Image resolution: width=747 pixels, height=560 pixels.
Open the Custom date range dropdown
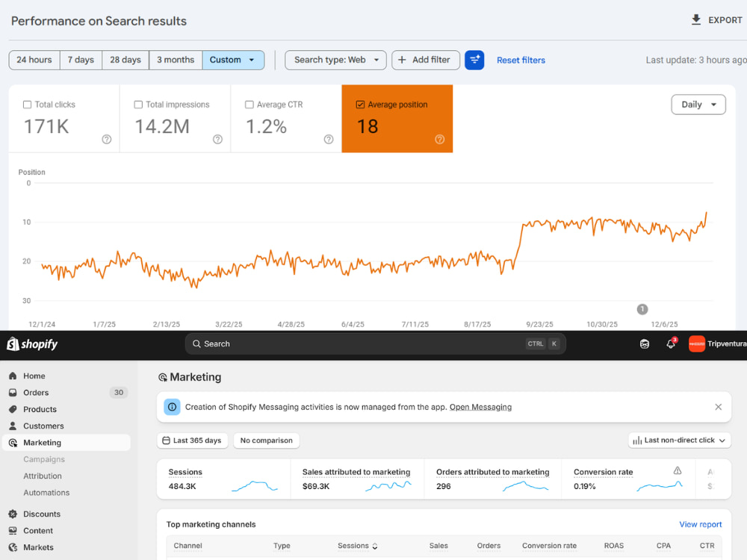[233, 60]
